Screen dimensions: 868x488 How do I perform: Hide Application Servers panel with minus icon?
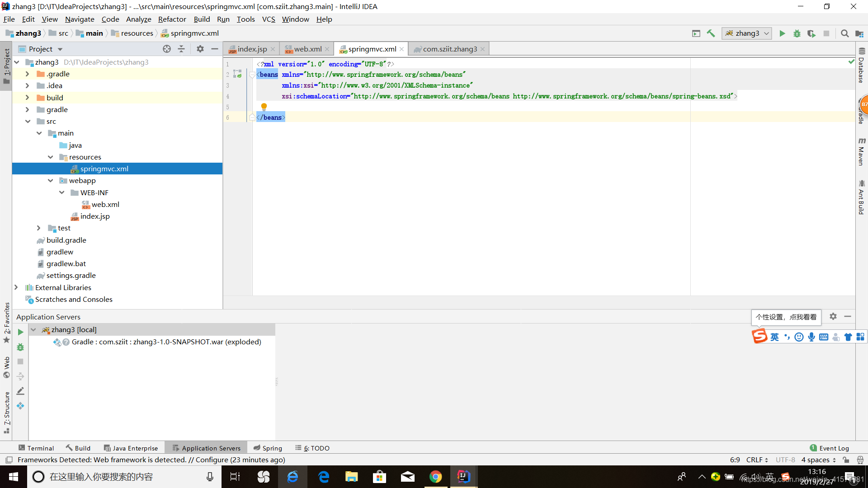coord(848,316)
